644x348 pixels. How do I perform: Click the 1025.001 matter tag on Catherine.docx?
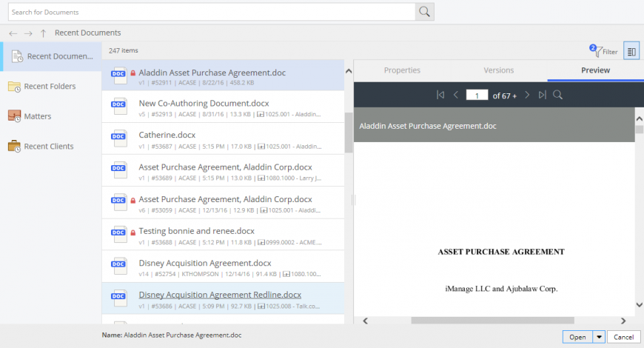point(289,147)
